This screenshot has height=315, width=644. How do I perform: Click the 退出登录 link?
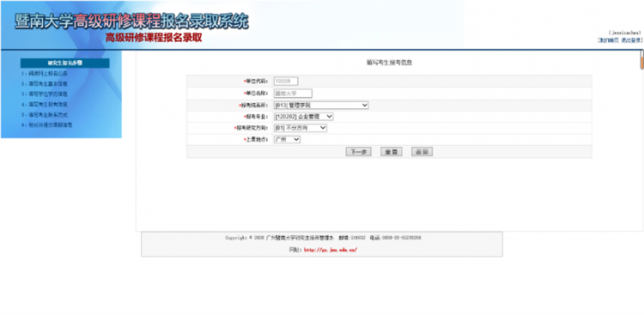pyautogui.click(x=631, y=40)
